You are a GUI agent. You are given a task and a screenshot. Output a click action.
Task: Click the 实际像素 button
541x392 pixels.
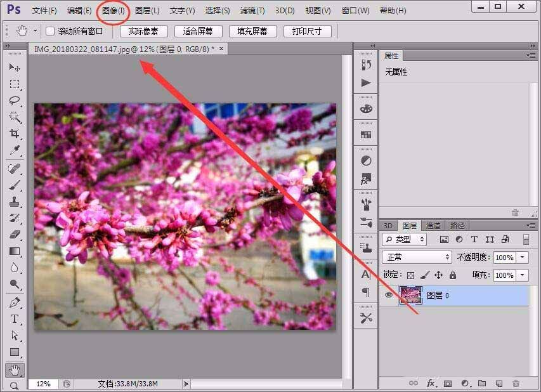[x=143, y=31]
